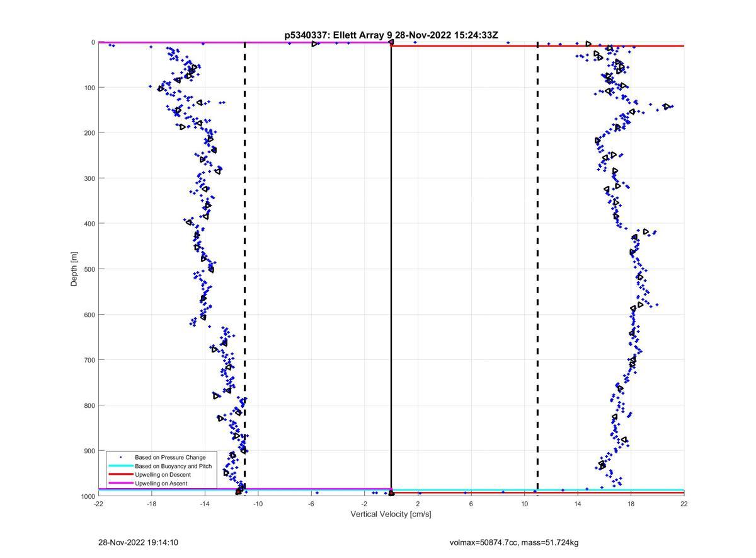Click the '200' depth axis tick label
The image size is (756, 558).
[x=89, y=133]
